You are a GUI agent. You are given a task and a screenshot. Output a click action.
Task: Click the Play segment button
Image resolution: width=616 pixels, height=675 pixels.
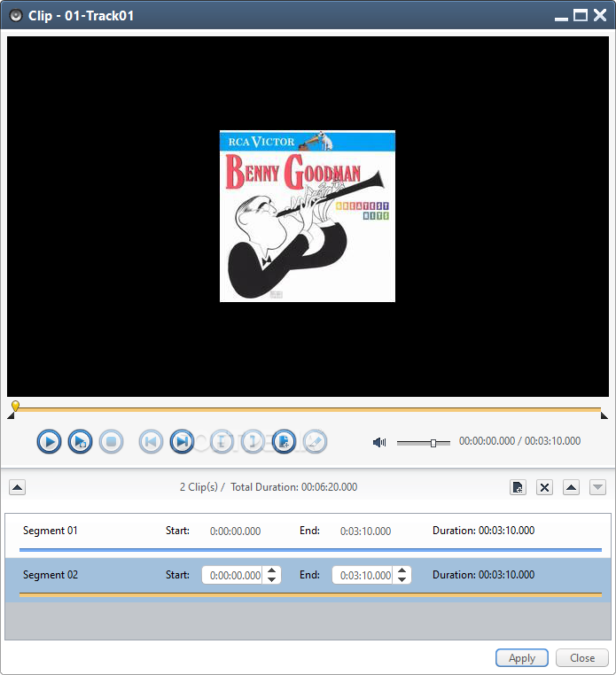tap(80, 442)
